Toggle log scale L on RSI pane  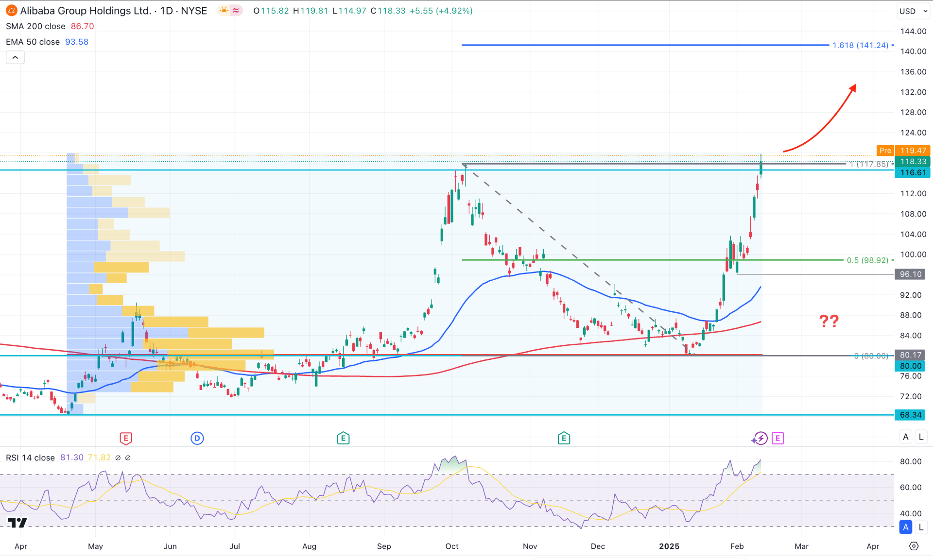tap(921, 527)
